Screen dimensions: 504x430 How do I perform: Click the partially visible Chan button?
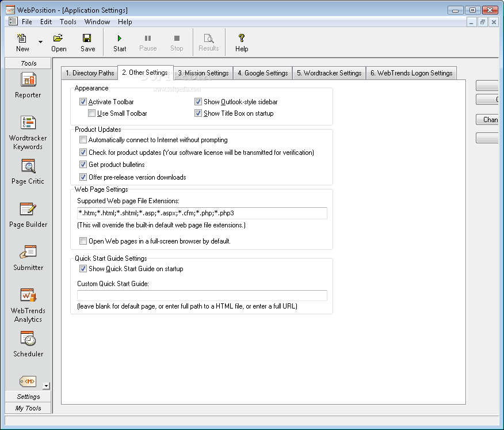coord(487,120)
